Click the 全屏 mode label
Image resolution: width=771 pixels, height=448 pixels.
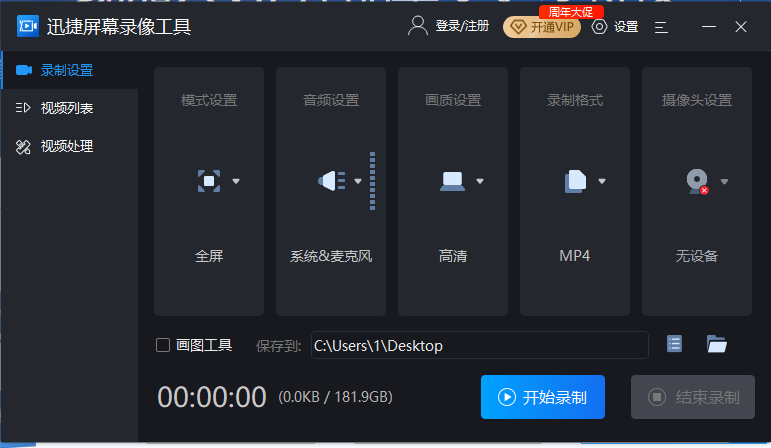click(209, 256)
